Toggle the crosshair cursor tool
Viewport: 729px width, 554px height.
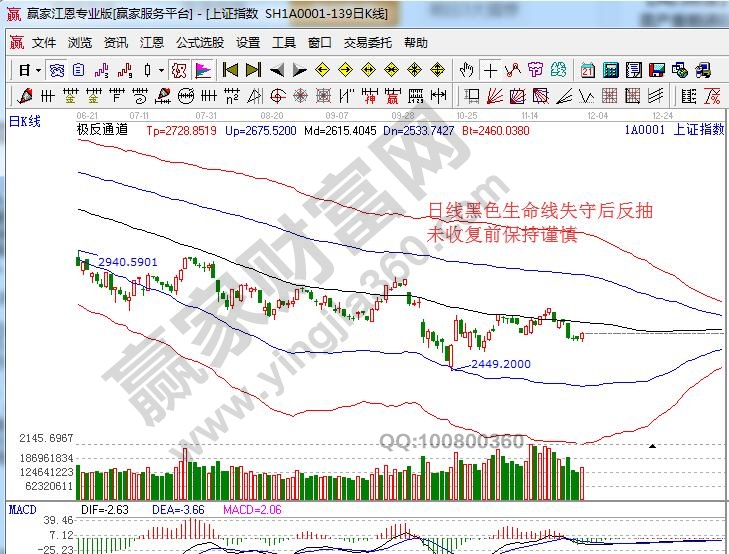(x=490, y=70)
